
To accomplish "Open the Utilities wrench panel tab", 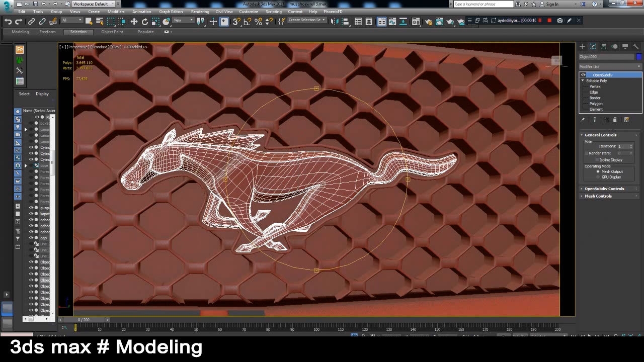I will coord(636,46).
